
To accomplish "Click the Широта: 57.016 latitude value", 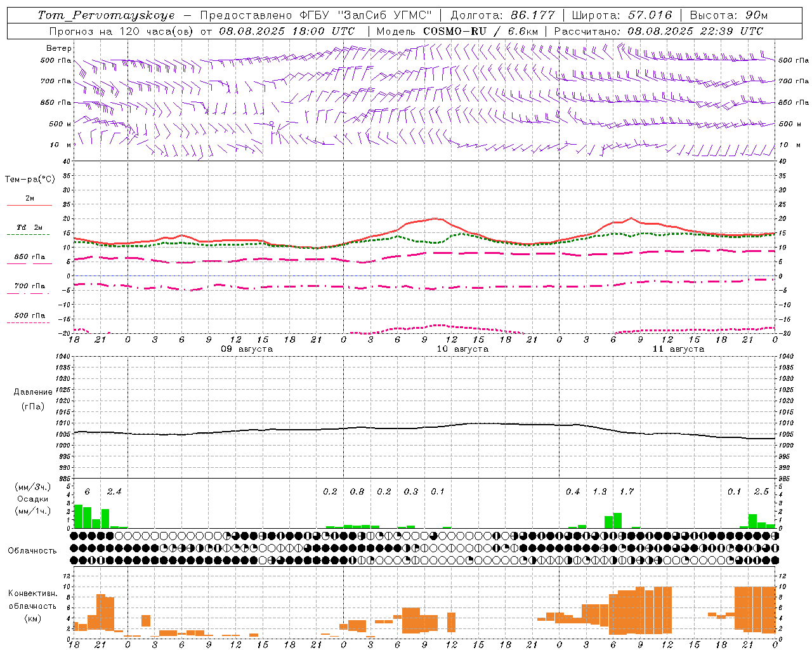I will [622, 15].
